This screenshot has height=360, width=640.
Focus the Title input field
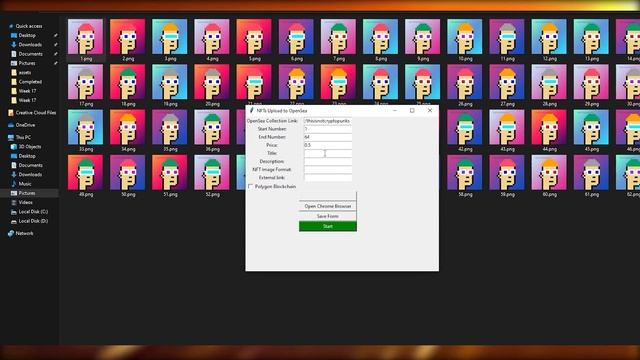328,153
